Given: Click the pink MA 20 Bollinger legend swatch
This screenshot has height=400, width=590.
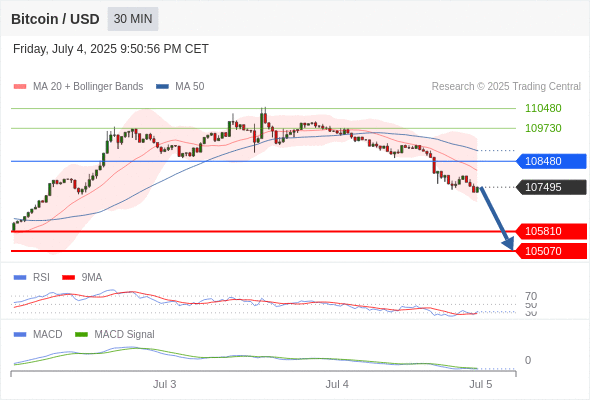Looking at the screenshot, I should [x=20, y=87].
